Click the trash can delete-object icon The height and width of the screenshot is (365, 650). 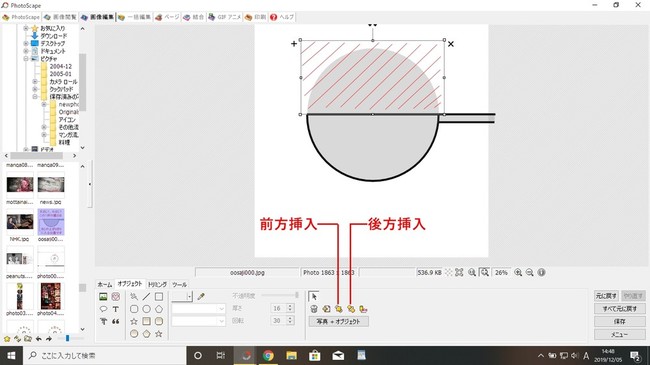314,309
